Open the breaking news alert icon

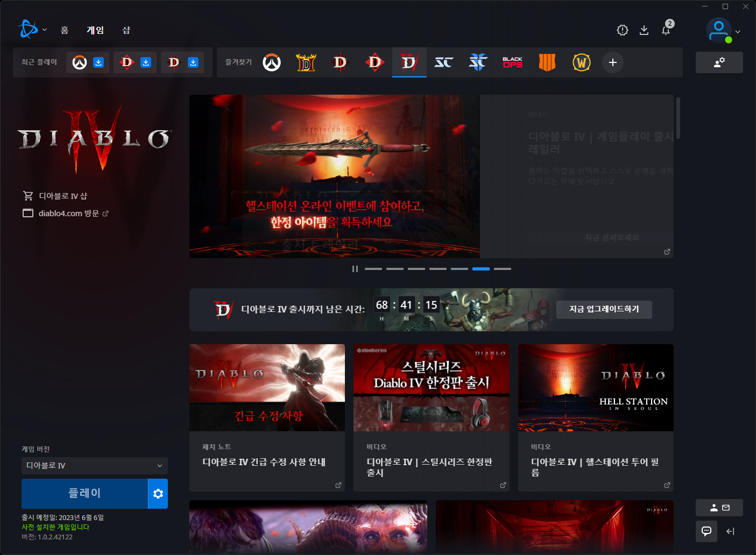coord(623,30)
